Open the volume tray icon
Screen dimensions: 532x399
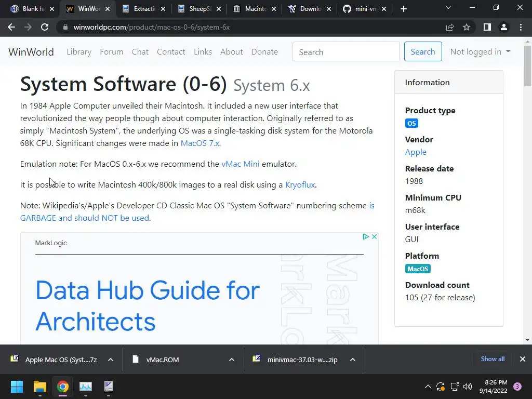pos(468,387)
